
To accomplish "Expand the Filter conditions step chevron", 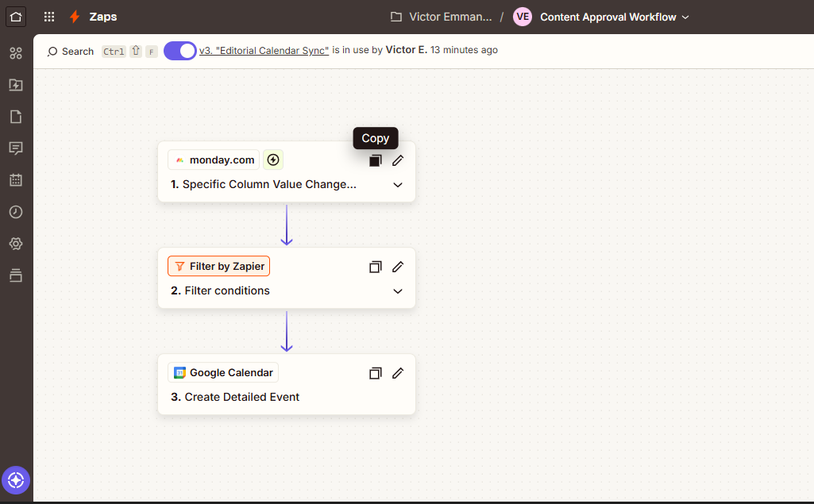I will [x=398, y=291].
